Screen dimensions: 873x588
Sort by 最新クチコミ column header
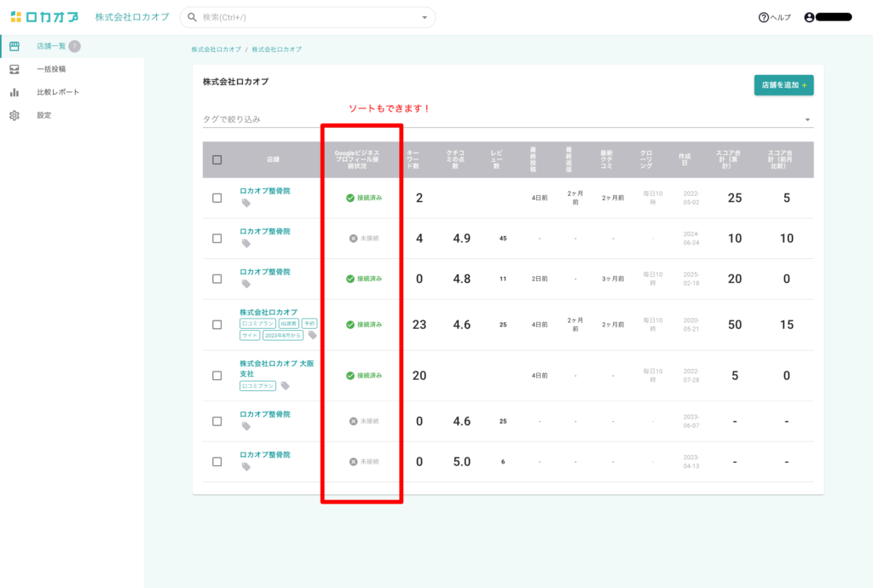tap(606, 159)
